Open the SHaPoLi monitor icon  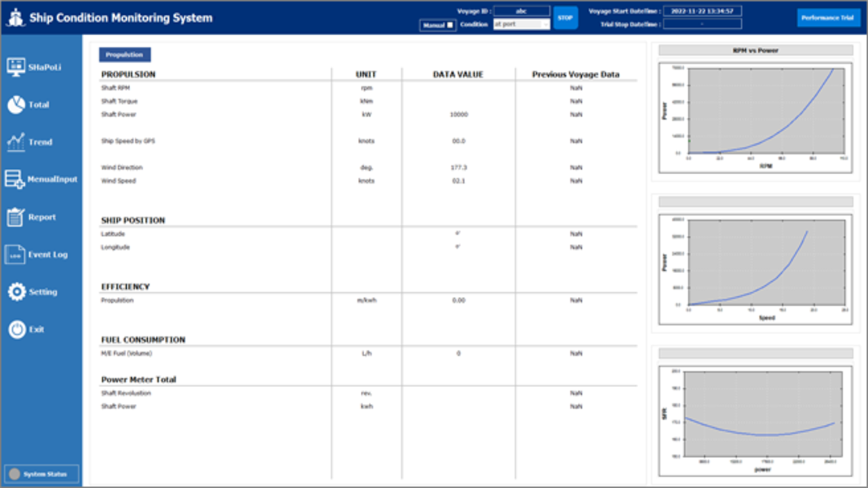point(16,67)
